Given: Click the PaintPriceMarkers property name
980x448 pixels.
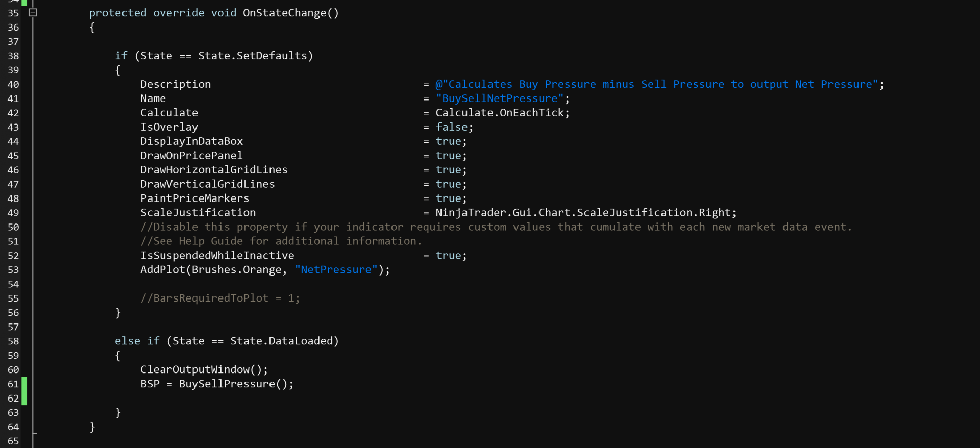Looking at the screenshot, I should pyautogui.click(x=194, y=198).
